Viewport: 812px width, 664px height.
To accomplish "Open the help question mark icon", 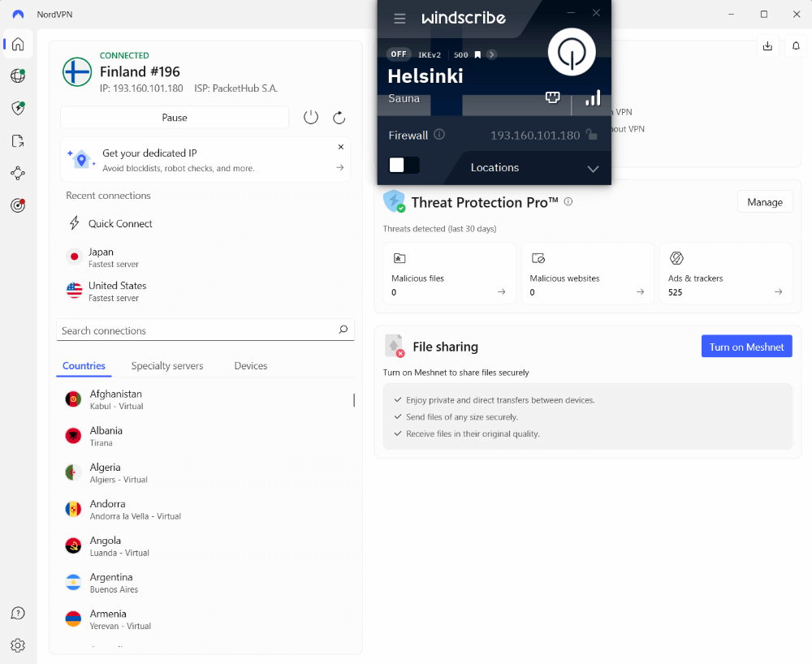I will click(18, 614).
